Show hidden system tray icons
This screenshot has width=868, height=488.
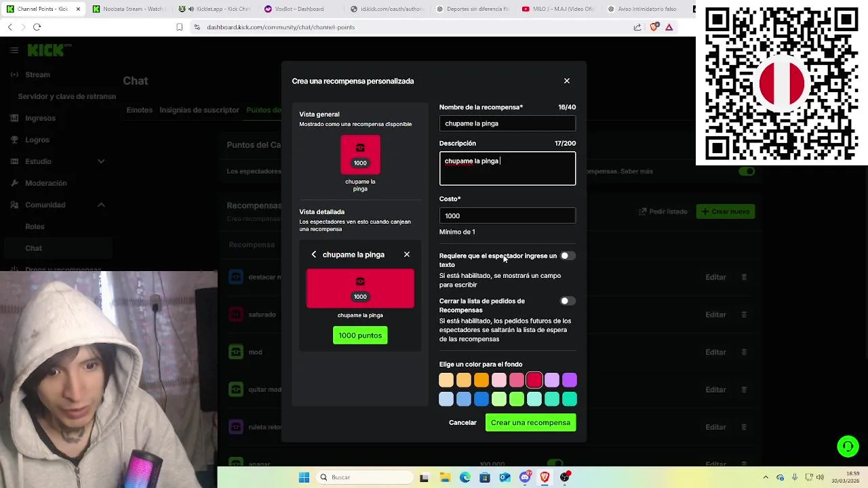(766, 477)
